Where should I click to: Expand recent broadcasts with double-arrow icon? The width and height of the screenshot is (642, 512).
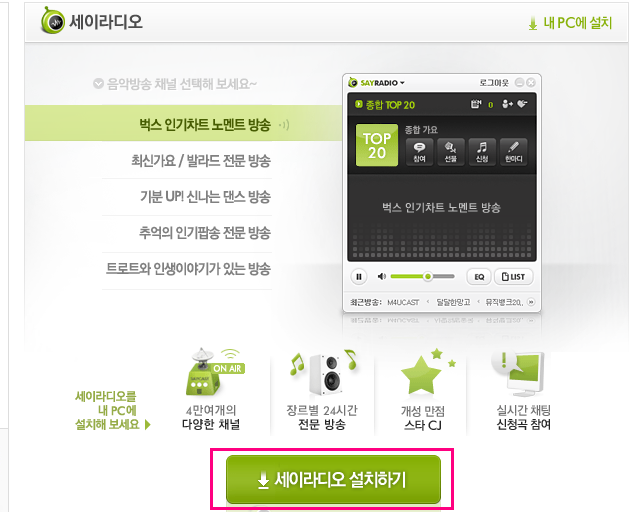coord(531,302)
